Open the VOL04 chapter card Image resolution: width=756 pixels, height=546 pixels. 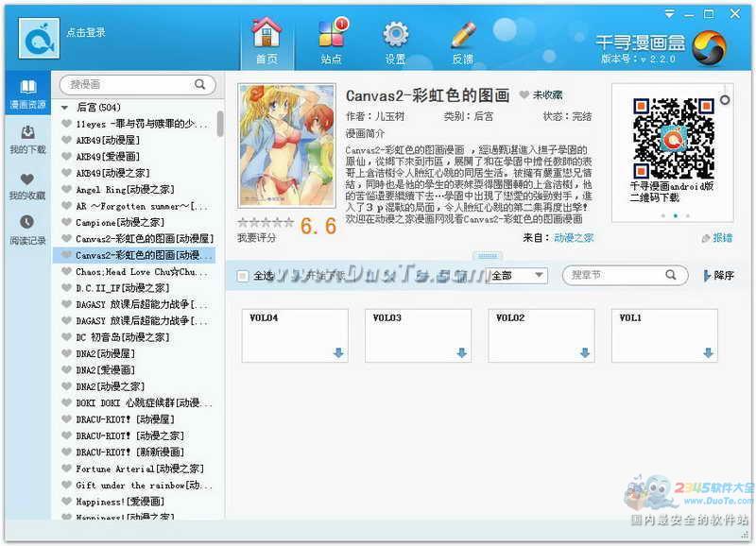(295, 335)
